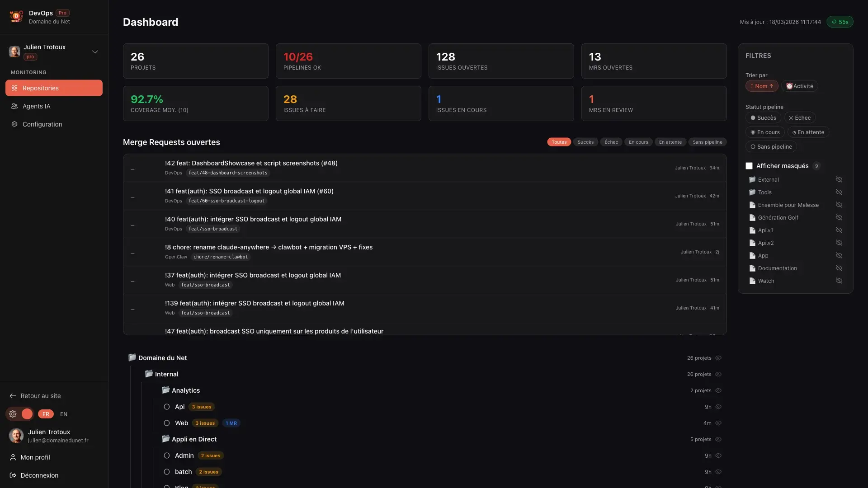The height and width of the screenshot is (488, 868).
Task: Open Configuration from the sidebar
Action: pos(42,124)
